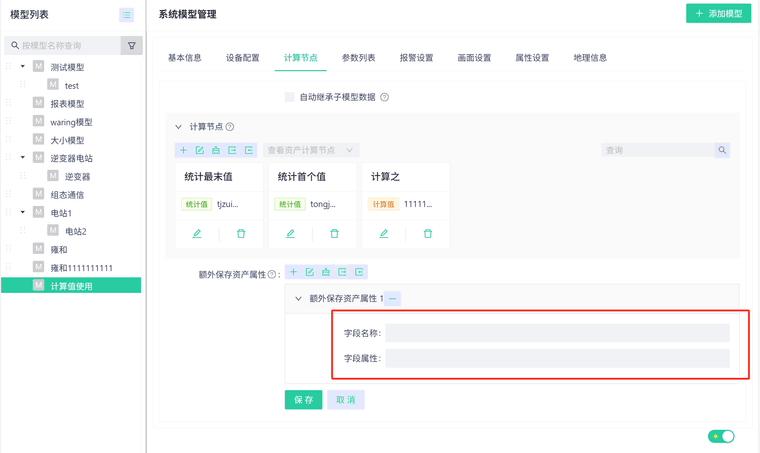The height and width of the screenshot is (453, 760).
Task: Click the edit icon in 计算节点 toolbar
Action: click(200, 150)
